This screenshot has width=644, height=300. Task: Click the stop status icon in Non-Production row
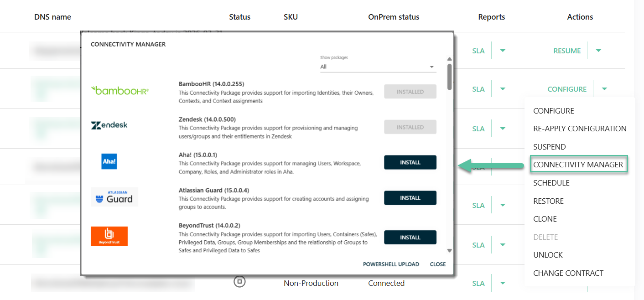pyautogui.click(x=239, y=282)
